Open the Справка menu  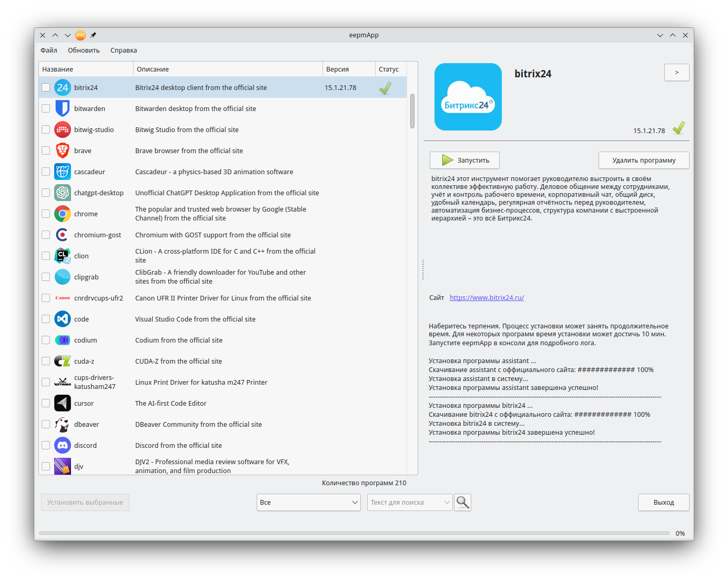(124, 51)
